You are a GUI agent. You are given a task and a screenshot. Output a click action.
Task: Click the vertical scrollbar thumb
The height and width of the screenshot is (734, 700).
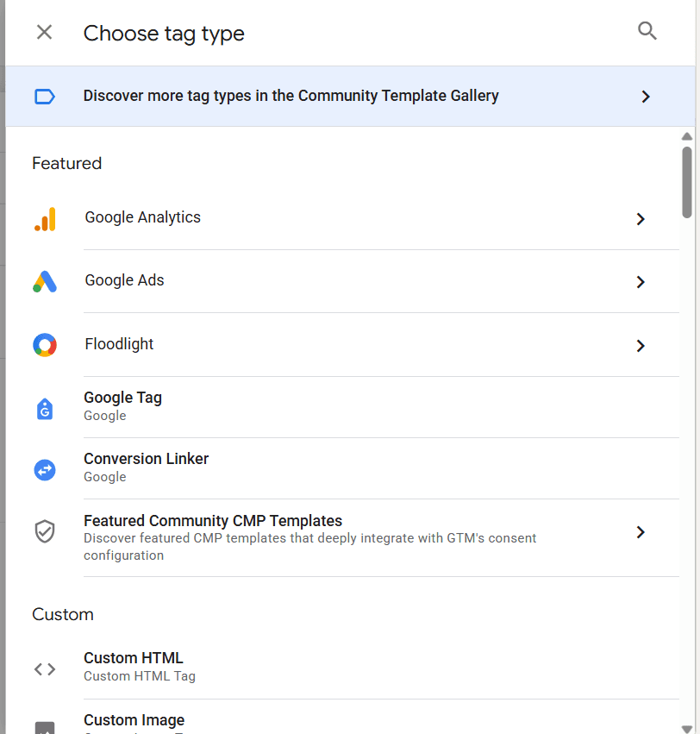pos(687,181)
